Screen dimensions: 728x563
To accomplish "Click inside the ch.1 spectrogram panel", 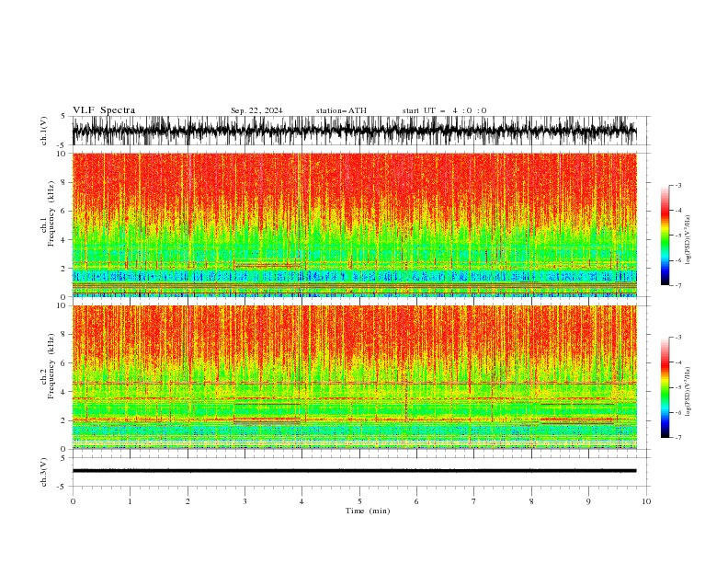I will [x=355, y=224].
